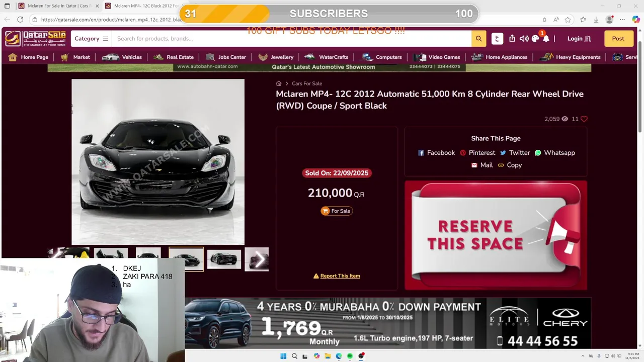Share via Whatsapp

555,153
